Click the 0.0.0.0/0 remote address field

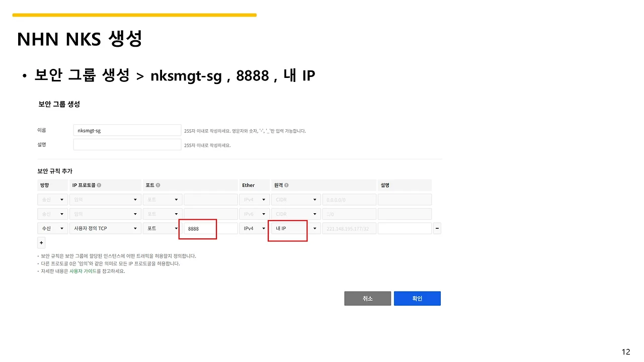coord(349,200)
